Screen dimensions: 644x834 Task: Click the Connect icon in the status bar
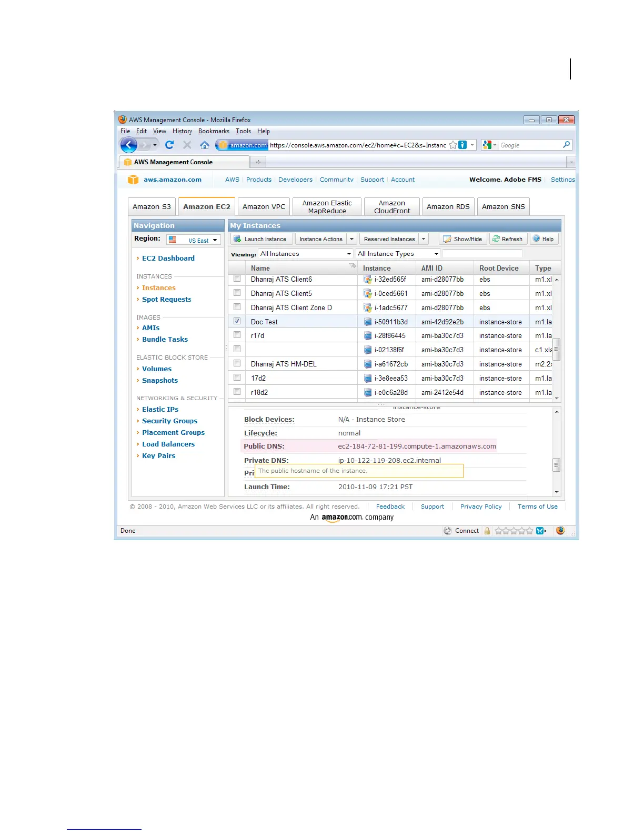coord(448,531)
